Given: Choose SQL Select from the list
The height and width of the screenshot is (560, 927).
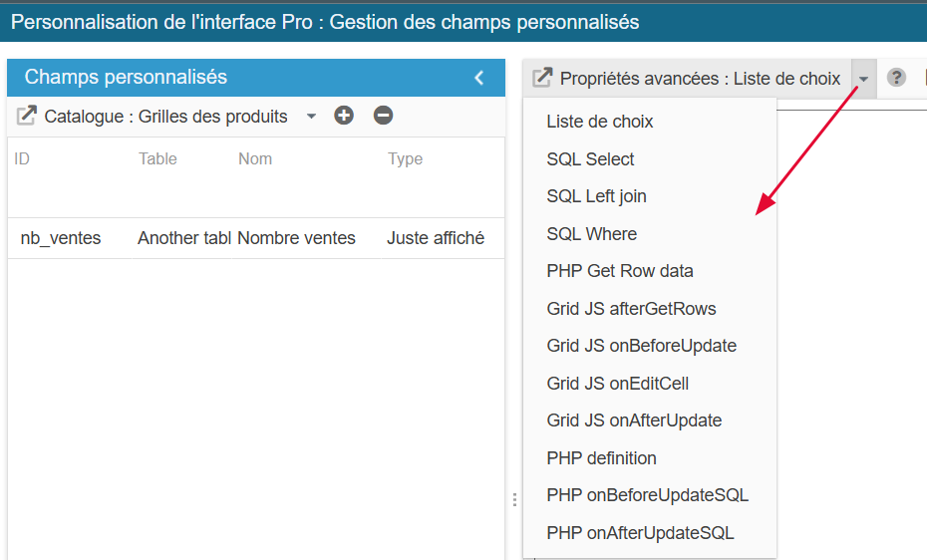Looking at the screenshot, I should (590, 159).
